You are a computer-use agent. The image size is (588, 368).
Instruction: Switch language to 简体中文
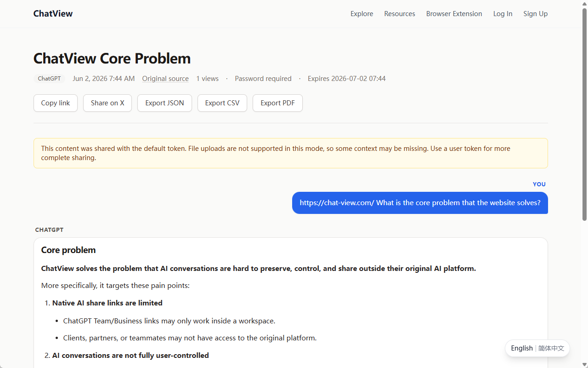551,348
